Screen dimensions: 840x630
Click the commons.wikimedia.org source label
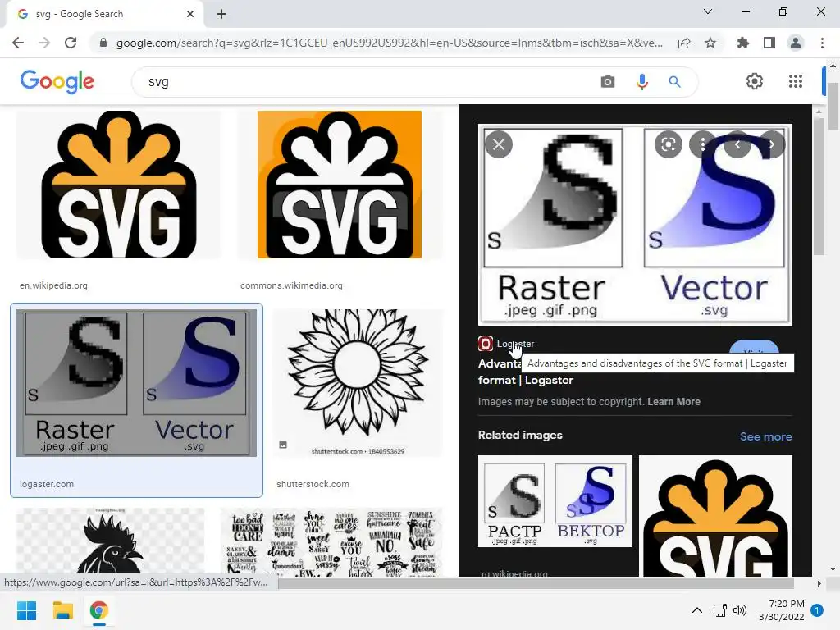click(291, 285)
